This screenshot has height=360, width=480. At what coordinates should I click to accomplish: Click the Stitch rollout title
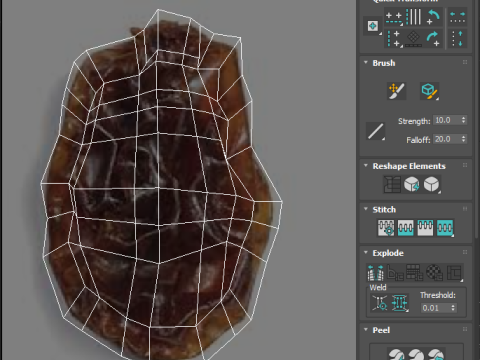pos(384,210)
